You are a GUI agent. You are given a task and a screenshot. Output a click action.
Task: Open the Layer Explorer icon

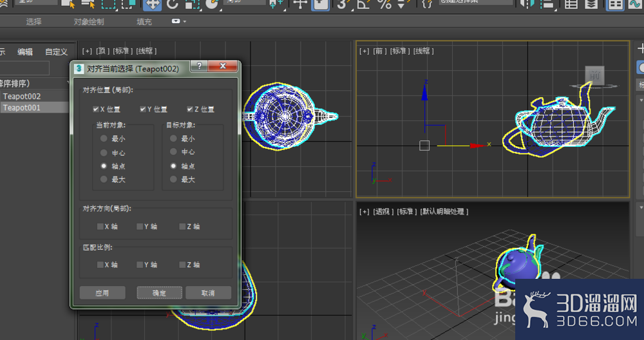(591, 4)
